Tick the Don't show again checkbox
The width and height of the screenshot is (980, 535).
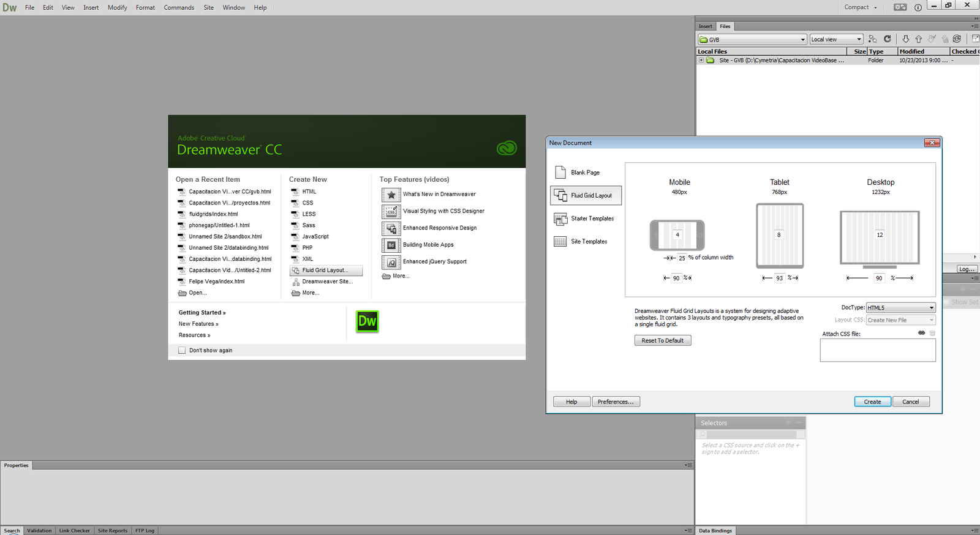pos(182,350)
